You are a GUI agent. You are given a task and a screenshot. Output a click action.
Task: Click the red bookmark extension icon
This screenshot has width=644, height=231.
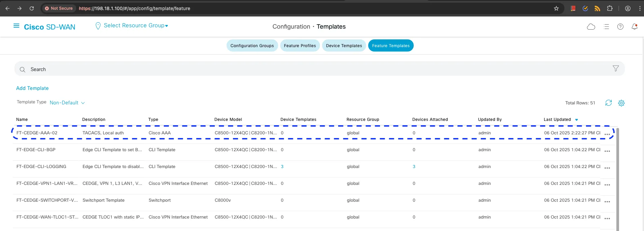(x=573, y=8)
